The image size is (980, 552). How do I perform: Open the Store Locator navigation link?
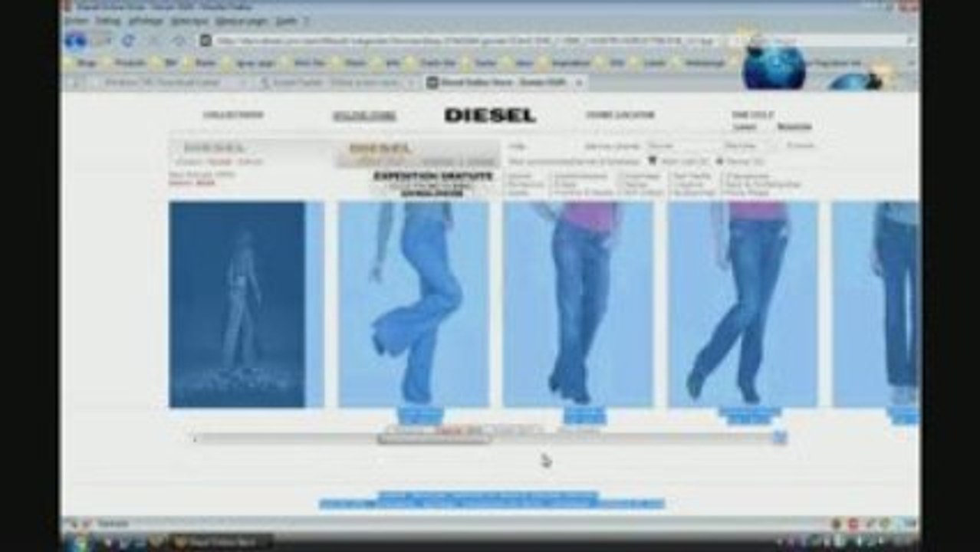(x=620, y=115)
